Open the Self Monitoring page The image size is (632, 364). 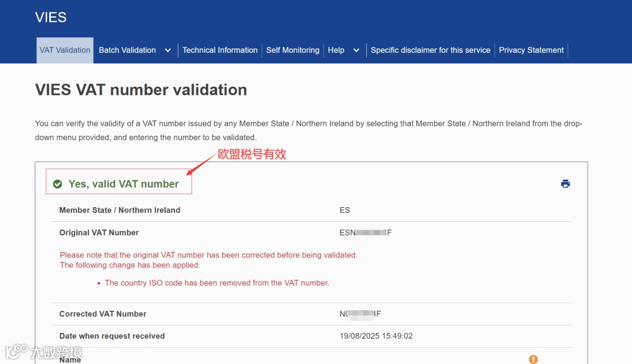[x=293, y=50]
